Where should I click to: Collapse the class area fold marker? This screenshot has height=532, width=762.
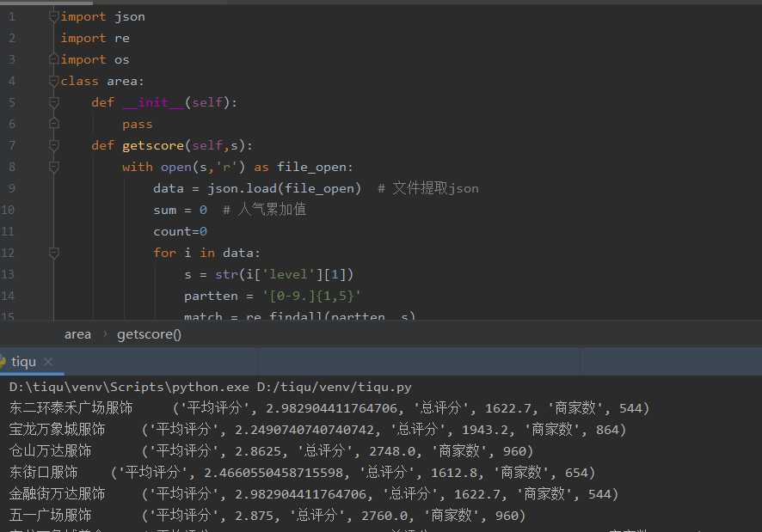click(54, 81)
